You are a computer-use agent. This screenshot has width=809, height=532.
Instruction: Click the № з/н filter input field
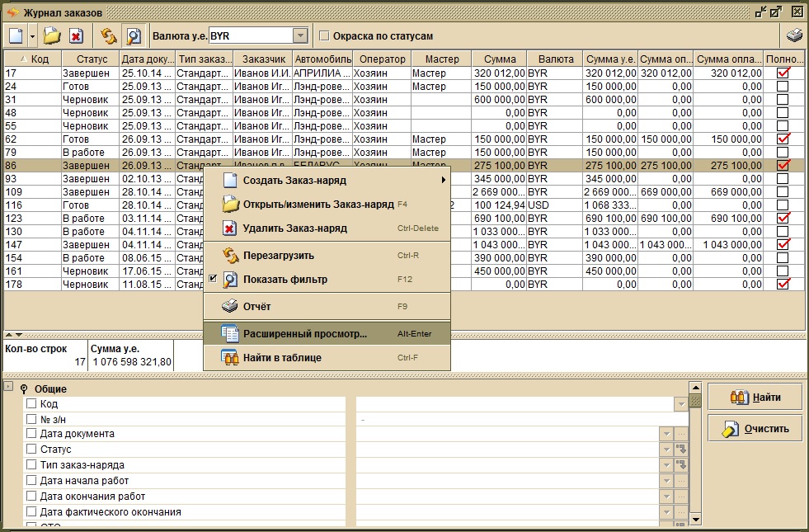(x=523, y=420)
